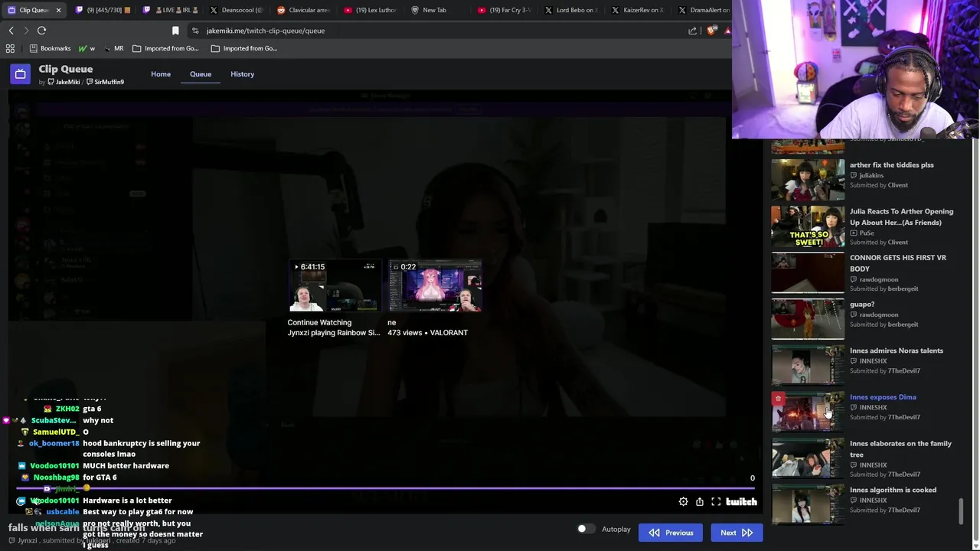Select 'arther fix the tiddies plss' clip
Viewport: 980px width, 551px height.
(891, 165)
